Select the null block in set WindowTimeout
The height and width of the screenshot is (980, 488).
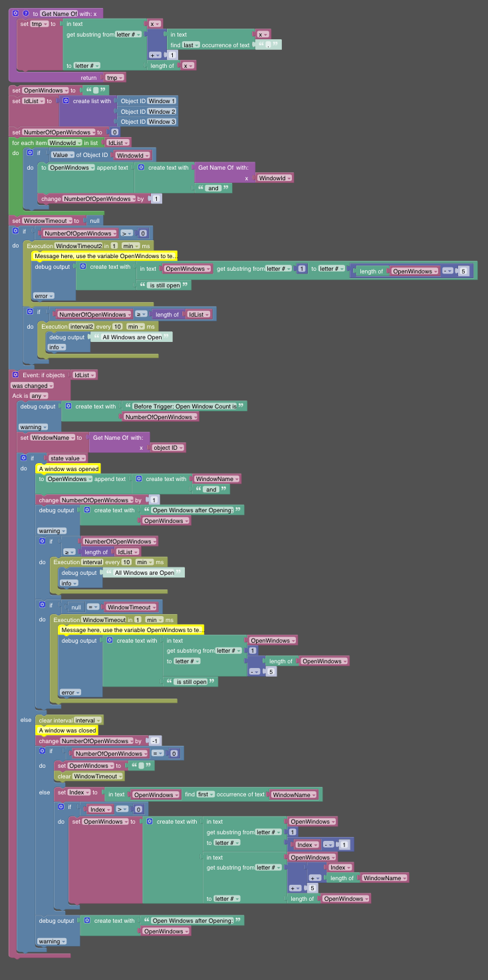click(x=94, y=220)
